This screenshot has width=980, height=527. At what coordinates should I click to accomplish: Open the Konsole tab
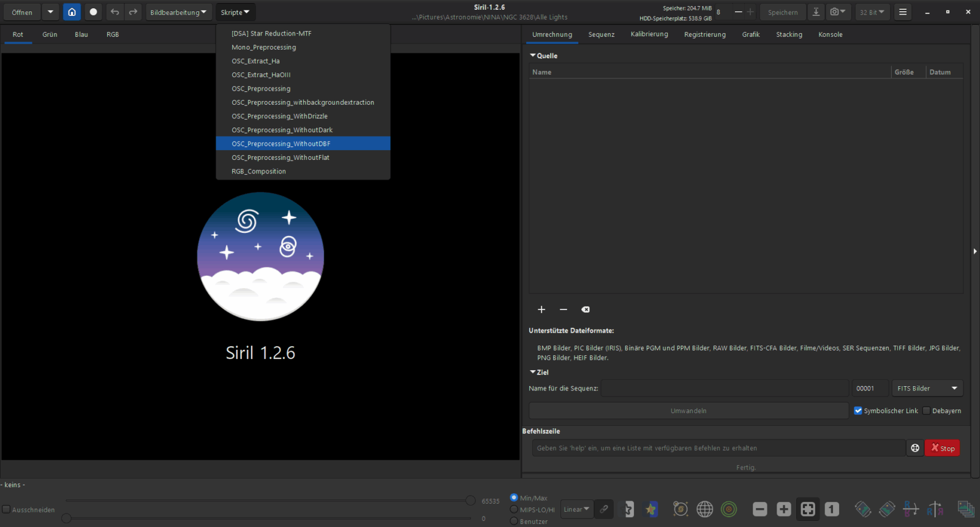click(831, 34)
